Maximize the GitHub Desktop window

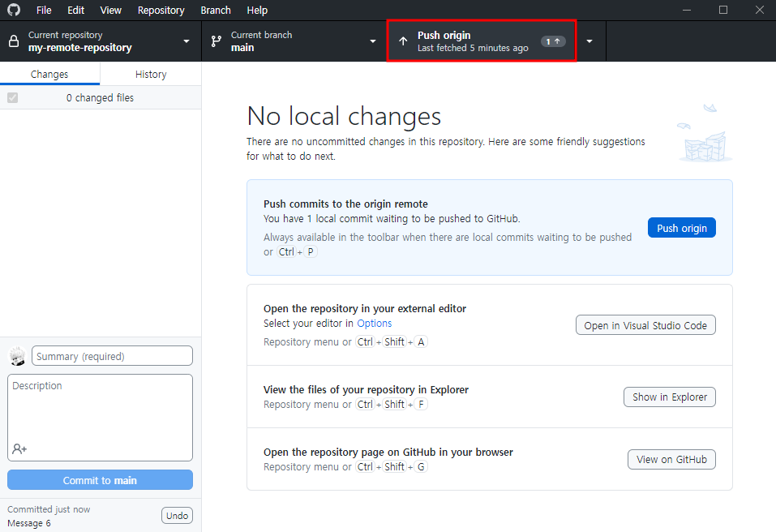pyautogui.click(x=723, y=10)
